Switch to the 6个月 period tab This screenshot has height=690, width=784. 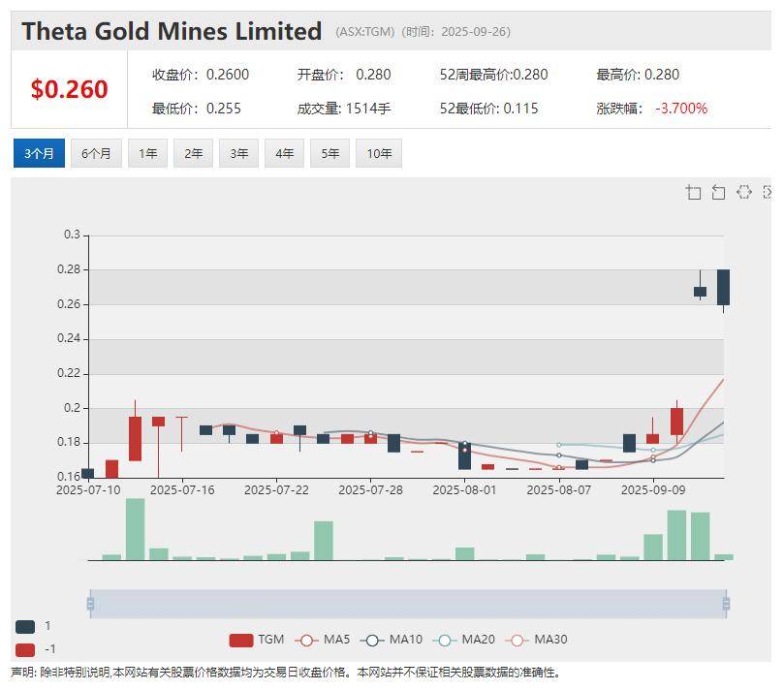[96, 153]
